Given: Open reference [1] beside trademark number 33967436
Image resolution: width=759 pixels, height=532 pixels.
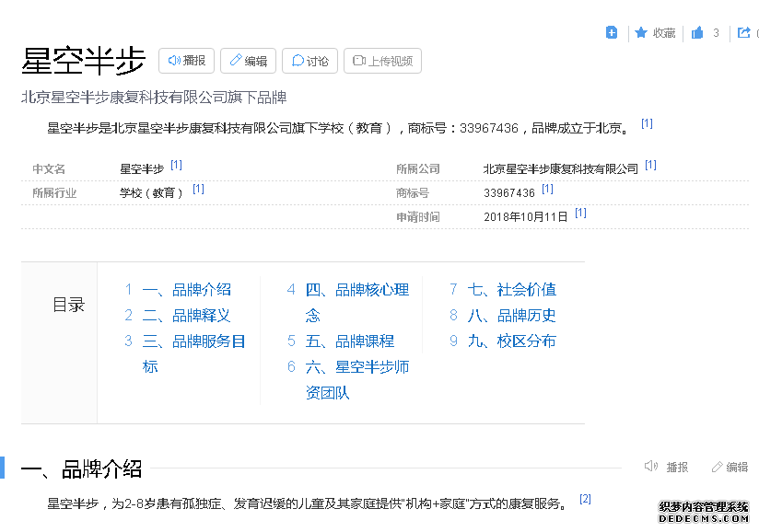Looking at the screenshot, I should (x=547, y=189).
